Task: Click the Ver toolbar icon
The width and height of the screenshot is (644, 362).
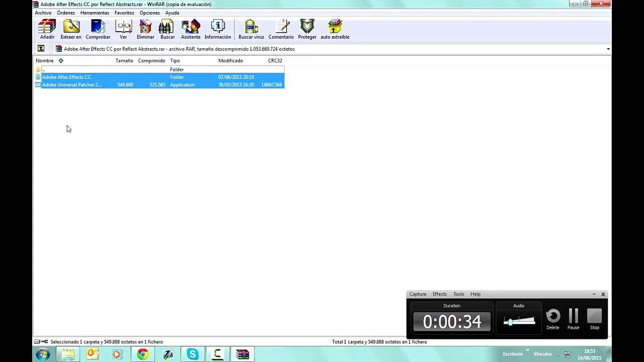Action: [x=123, y=30]
